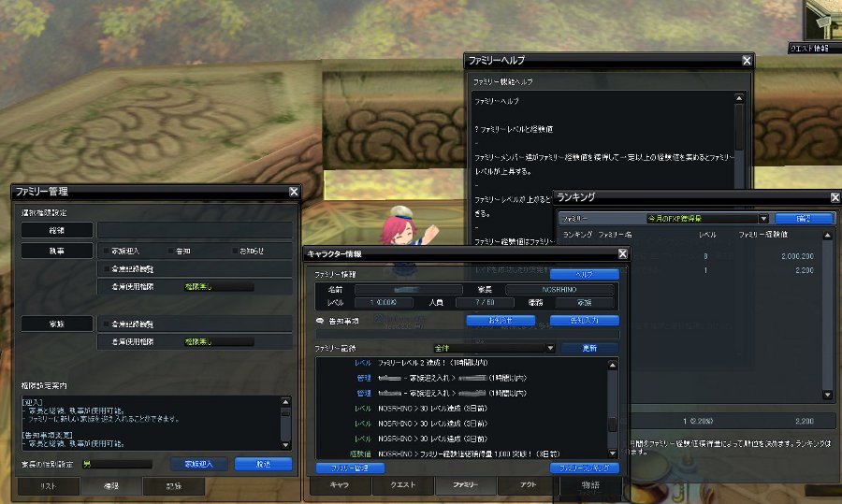Click log row ファミリー経験値総獲得量 1,000 突破
The height and width of the screenshot is (504, 842).
tap(469, 454)
